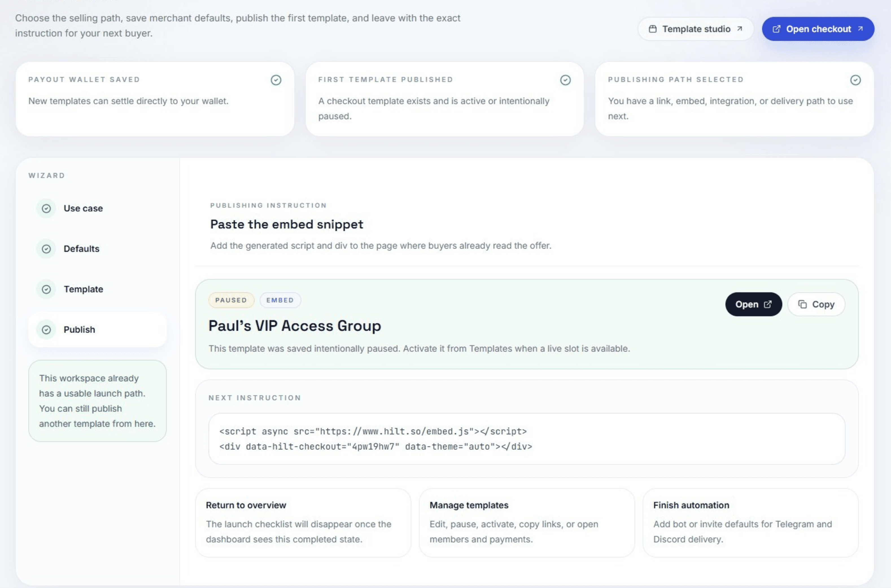Click the embed code snippet box

click(527, 439)
